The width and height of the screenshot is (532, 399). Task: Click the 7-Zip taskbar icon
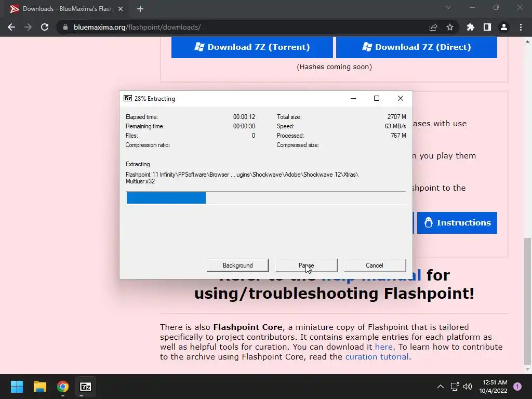tap(86, 387)
